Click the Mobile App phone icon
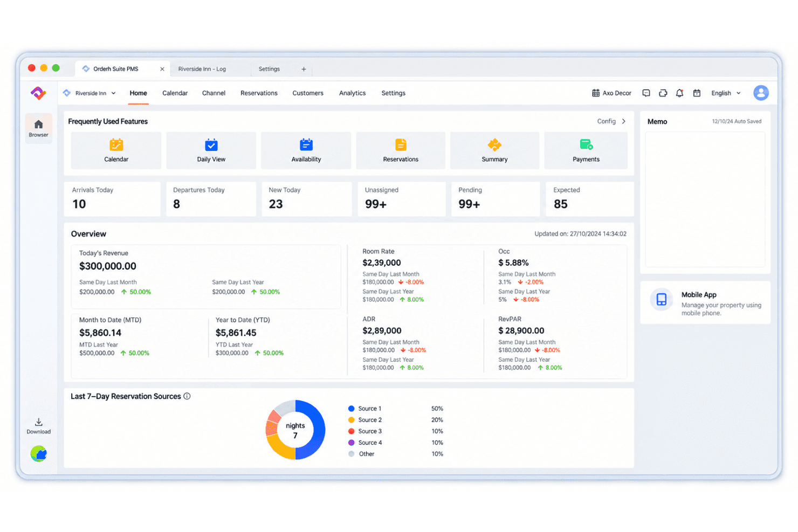 click(662, 300)
